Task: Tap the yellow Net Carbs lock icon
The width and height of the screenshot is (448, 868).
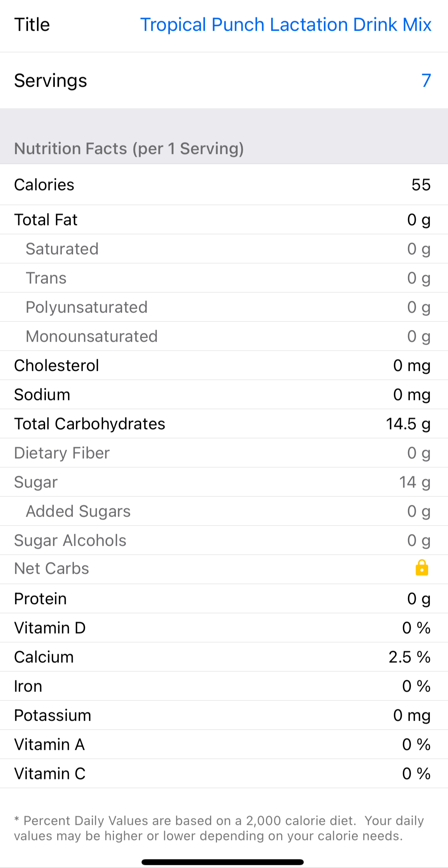Action: pyautogui.click(x=422, y=568)
